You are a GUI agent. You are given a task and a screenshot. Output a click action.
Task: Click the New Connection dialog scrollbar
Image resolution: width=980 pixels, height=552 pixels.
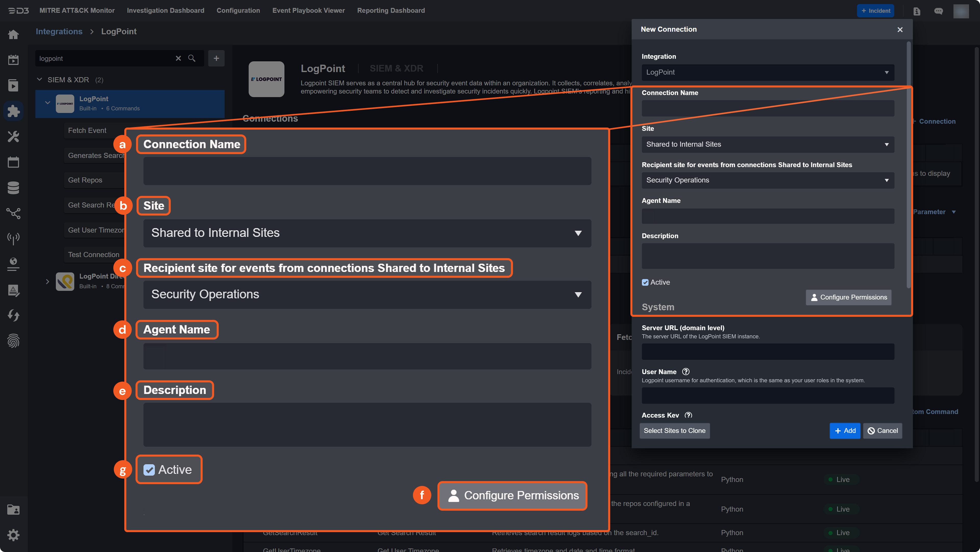coord(909,164)
